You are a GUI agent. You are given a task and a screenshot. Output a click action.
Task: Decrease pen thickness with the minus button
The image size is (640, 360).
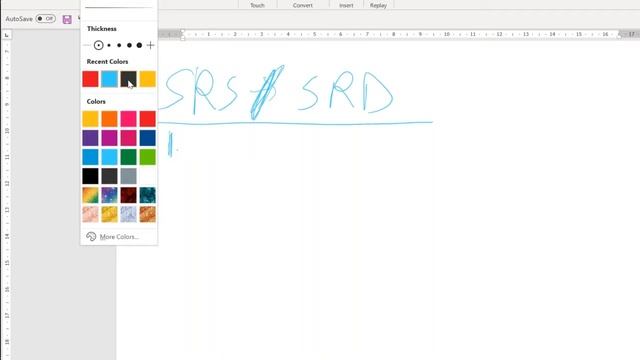87,45
